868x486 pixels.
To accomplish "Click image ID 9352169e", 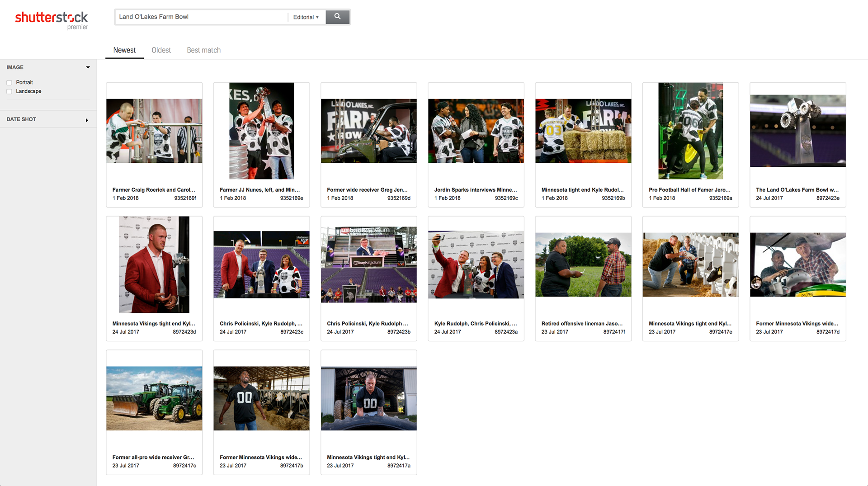I will pyautogui.click(x=292, y=198).
